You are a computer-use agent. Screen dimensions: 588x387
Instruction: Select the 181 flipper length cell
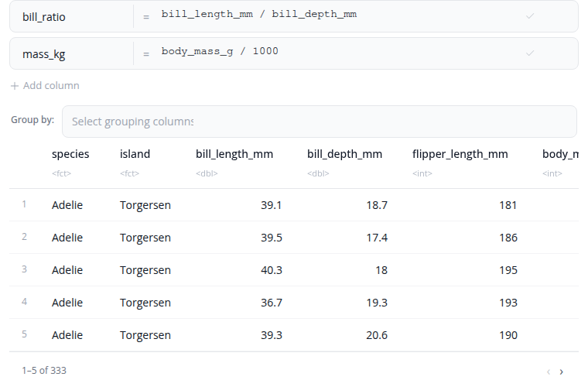[x=508, y=205]
